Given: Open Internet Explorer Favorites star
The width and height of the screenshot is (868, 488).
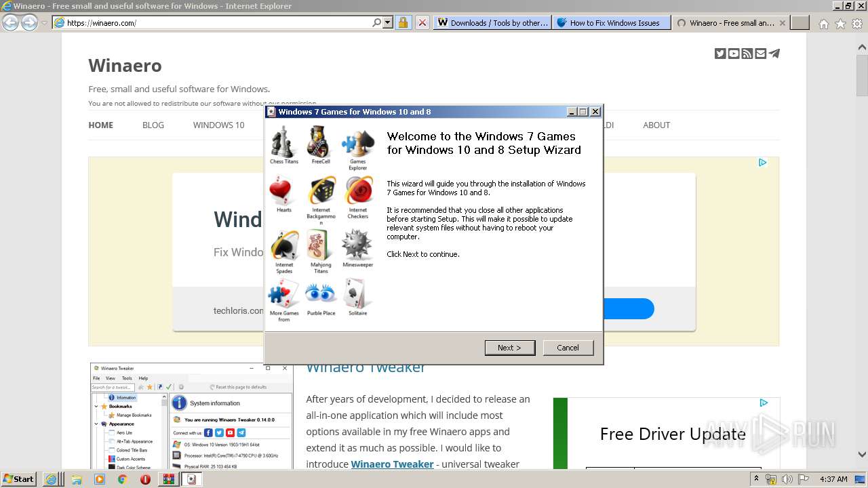Looking at the screenshot, I should click(841, 24).
